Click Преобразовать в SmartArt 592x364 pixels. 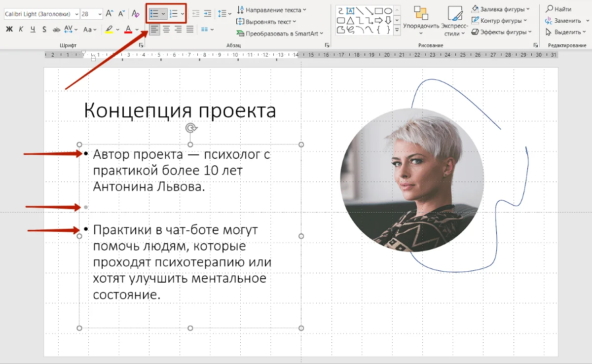[x=280, y=34]
